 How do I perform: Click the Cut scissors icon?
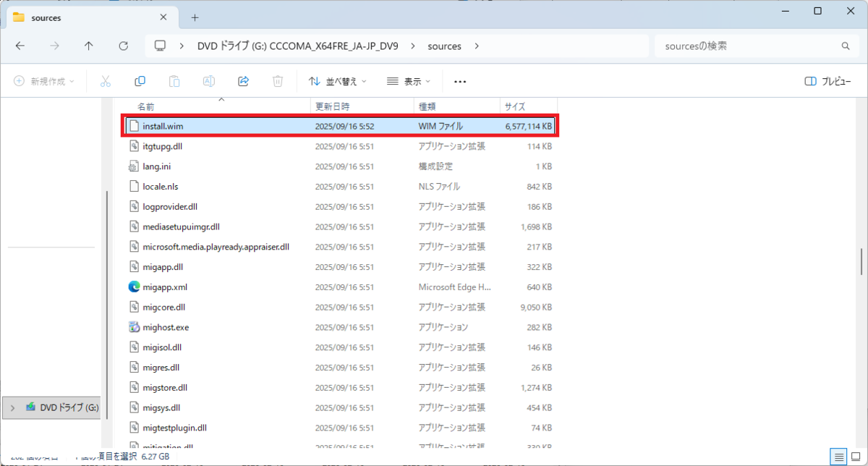click(x=105, y=82)
